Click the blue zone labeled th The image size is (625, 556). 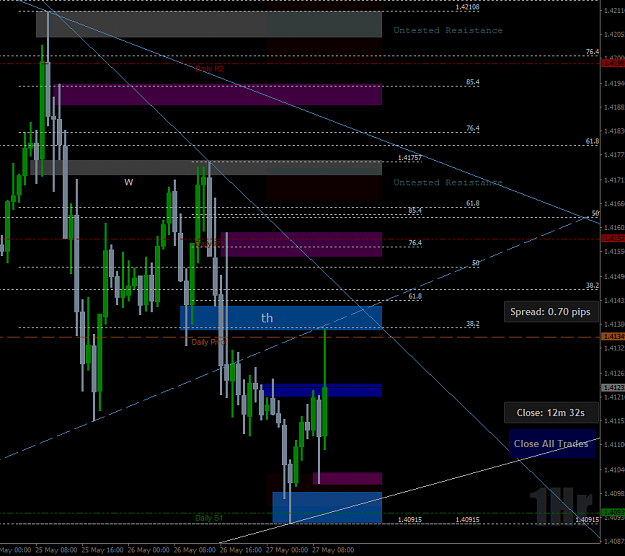point(281,318)
